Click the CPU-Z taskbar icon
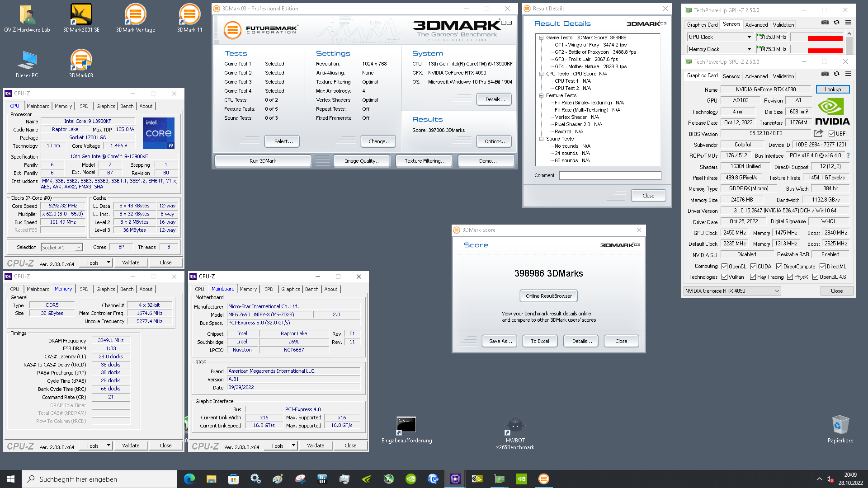868x488 pixels. click(x=455, y=479)
